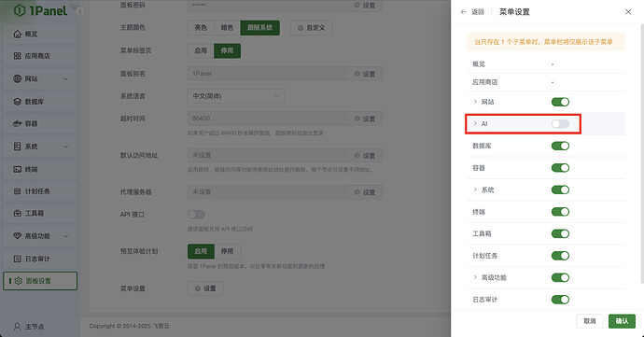Toggle the 工具箱 menu switch
The width and height of the screenshot is (644, 337).
pos(560,233)
